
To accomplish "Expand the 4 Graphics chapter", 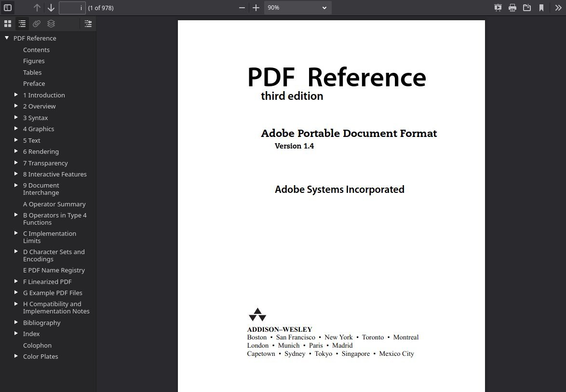I will click(16, 129).
